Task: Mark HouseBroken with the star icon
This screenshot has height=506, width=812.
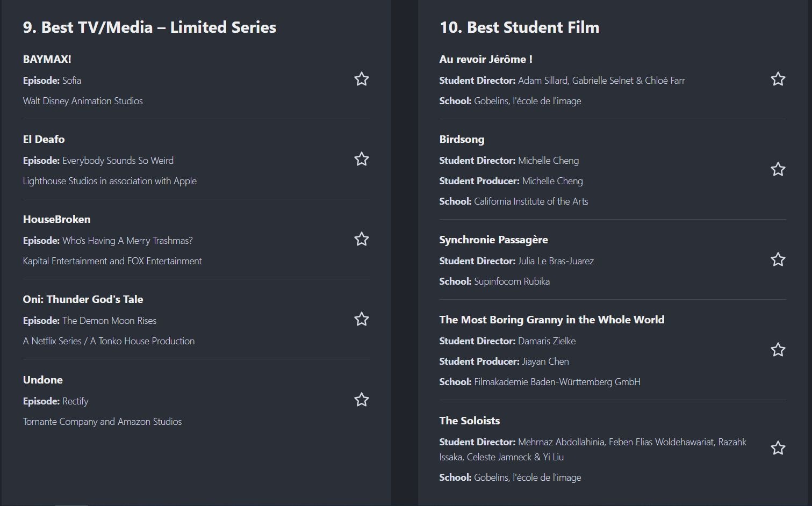Action: [x=361, y=240]
